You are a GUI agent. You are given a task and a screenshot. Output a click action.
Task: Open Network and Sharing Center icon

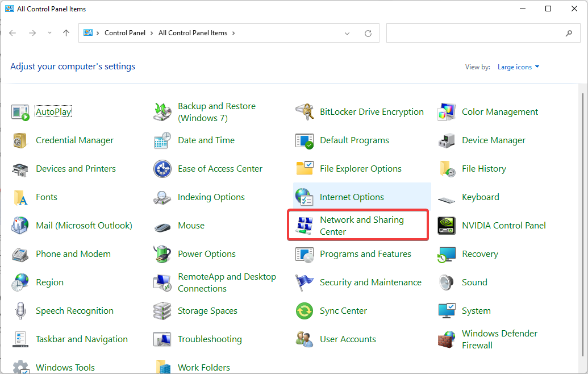click(305, 226)
